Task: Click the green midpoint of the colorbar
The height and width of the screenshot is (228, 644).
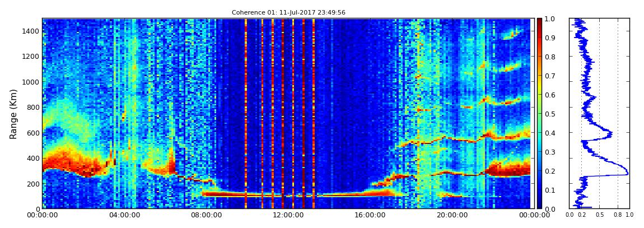Action: tap(540, 114)
